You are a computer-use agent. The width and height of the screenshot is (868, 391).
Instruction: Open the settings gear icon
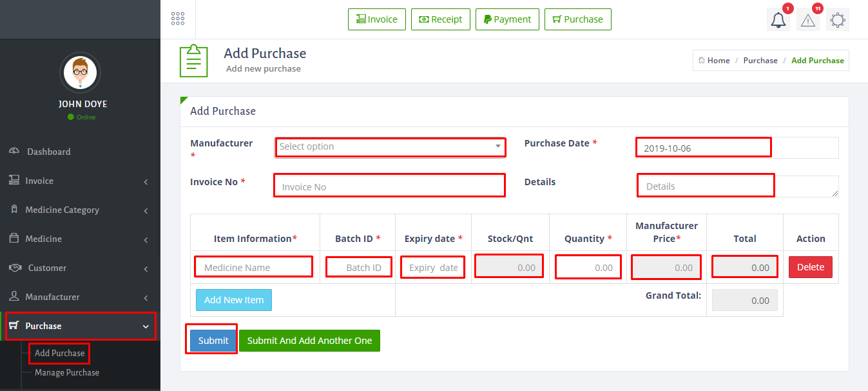(838, 20)
